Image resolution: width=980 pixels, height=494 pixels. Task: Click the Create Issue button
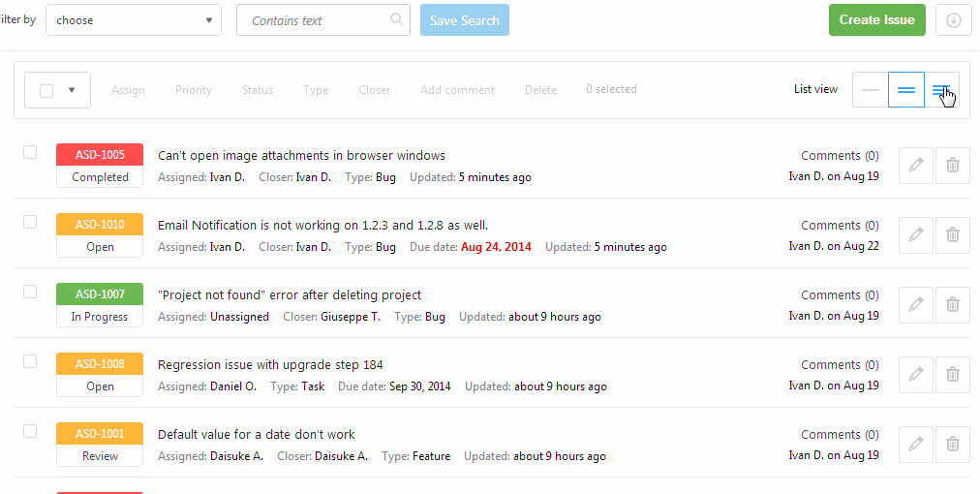coord(877,20)
